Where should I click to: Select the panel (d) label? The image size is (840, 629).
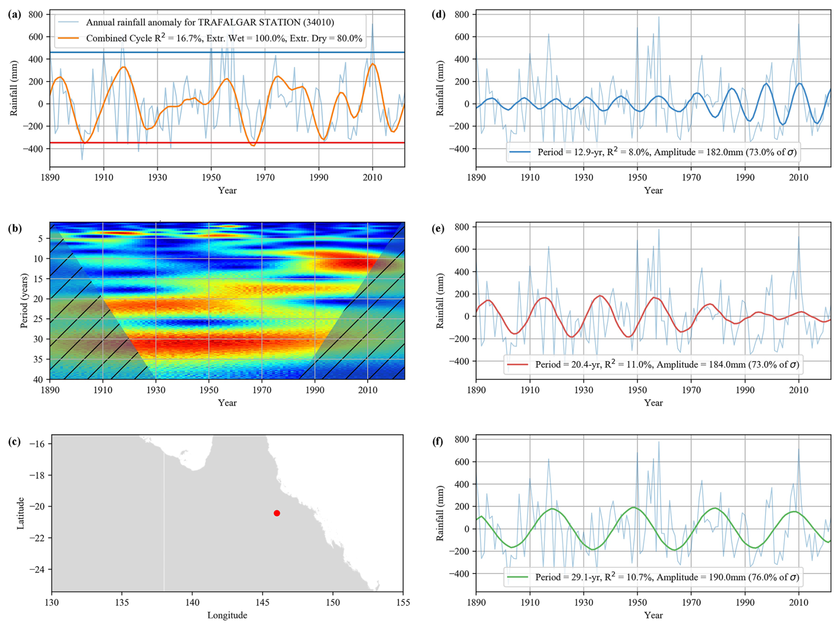click(x=439, y=14)
